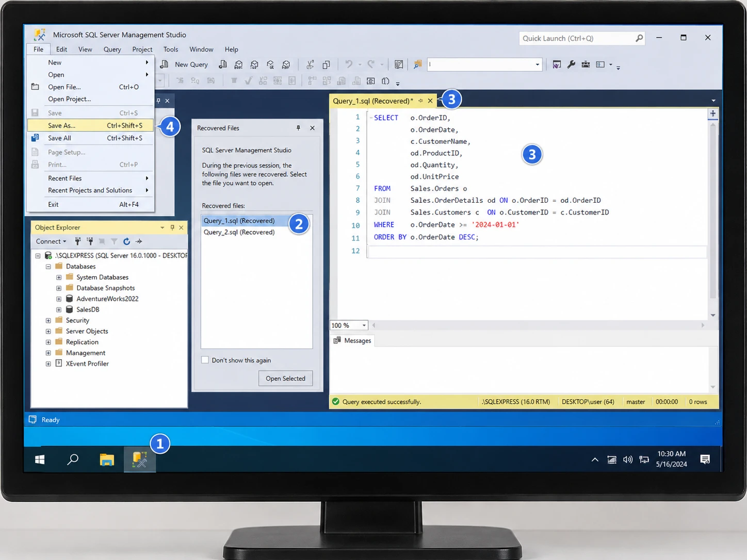The image size is (747, 560).
Task: Open the Connect dropdown in Object Explorer
Action: 51,241
